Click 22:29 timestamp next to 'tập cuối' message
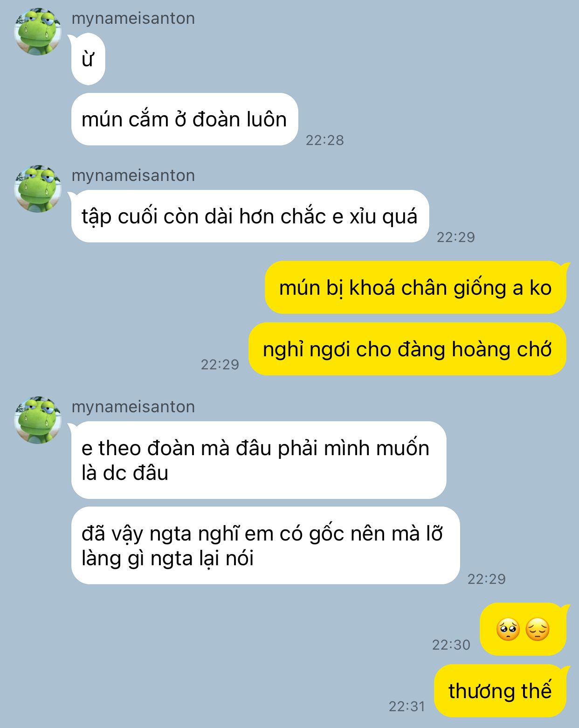The width and height of the screenshot is (579, 728). pyautogui.click(x=456, y=237)
